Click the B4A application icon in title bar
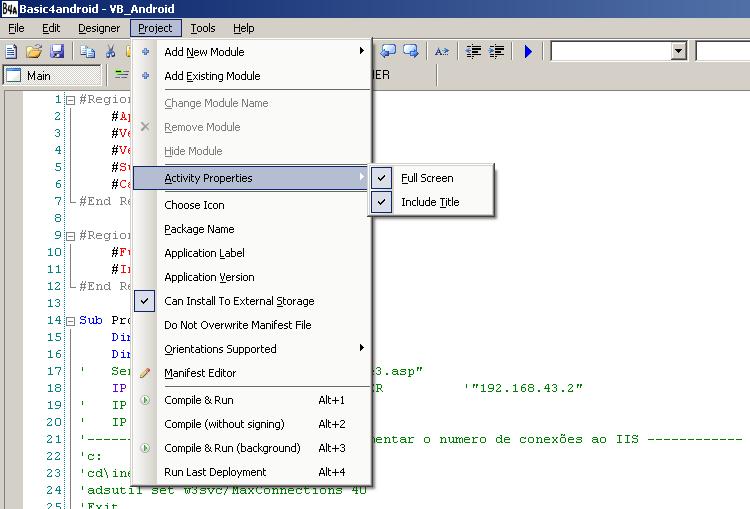750x509 pixels. [x=10, y=9]
